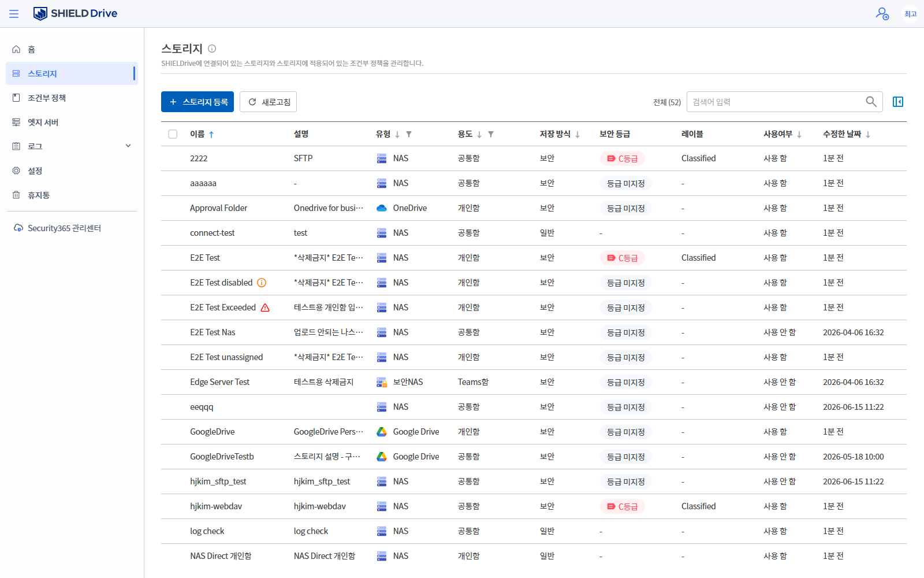This screenshot has width=924, height=578.
Task: Toggle the side panel layout icon
Action: click(898, 102)
